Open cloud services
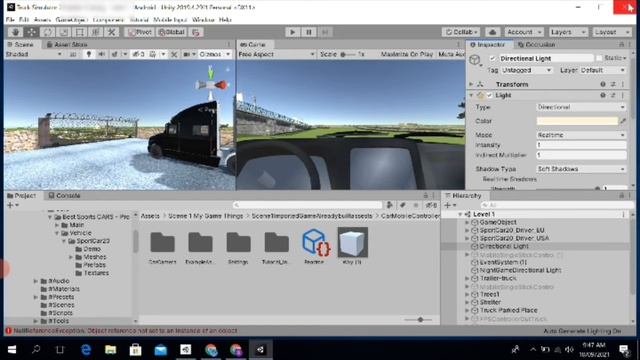The width and height of the screenshot is (640, 360). [492, 32]
